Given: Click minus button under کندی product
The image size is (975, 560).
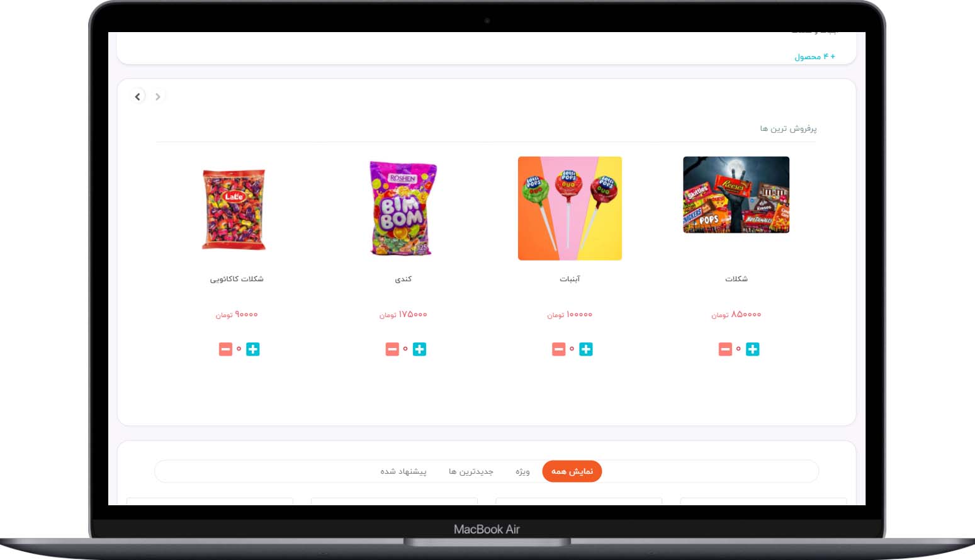Looking at the screenshot, I should pos(392,349).
